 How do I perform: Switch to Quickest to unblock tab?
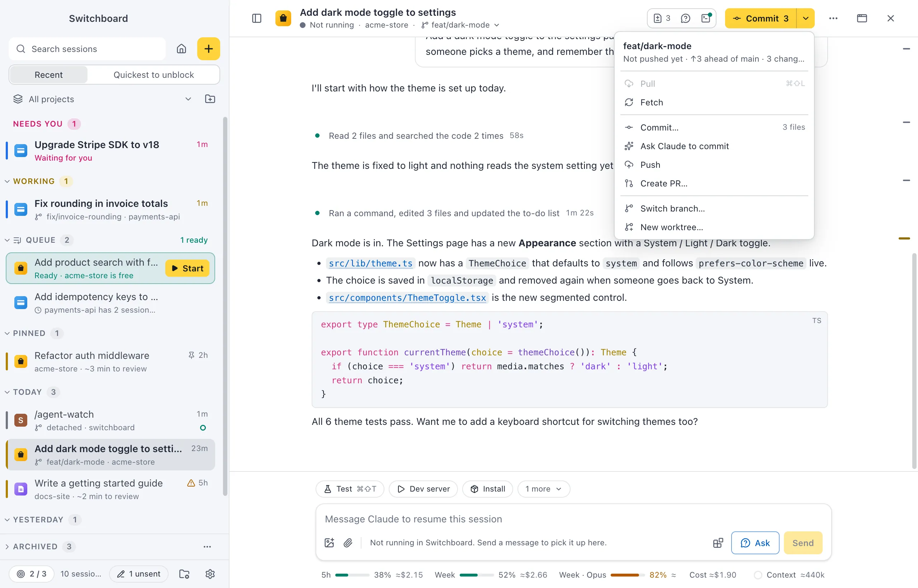tap(153, 75)
